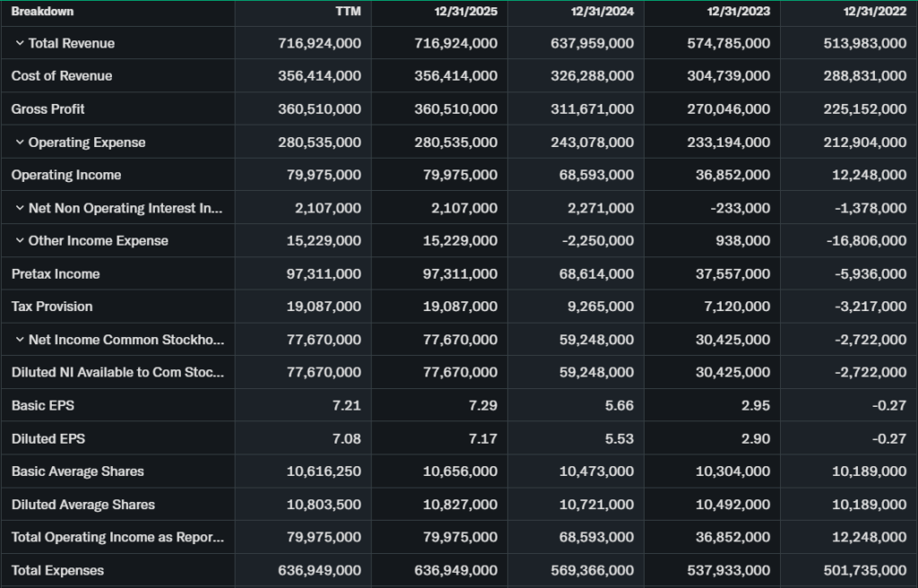Click the Total Expenses row label
Screen dimensions: 918x588
(x=57, y=570)
